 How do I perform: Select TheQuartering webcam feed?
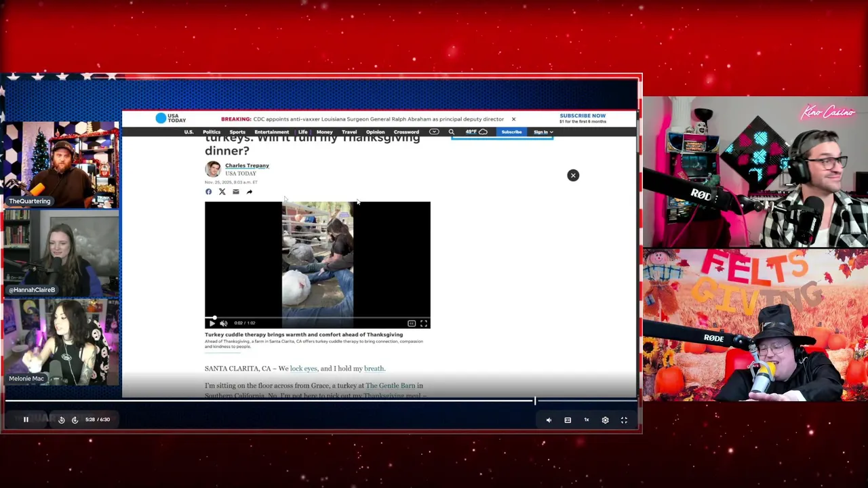[x=61, y=165]
